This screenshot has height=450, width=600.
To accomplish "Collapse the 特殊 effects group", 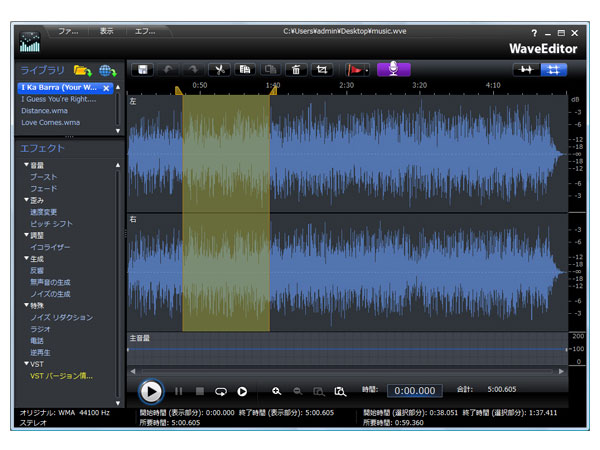I will click(x=28, y=305).
